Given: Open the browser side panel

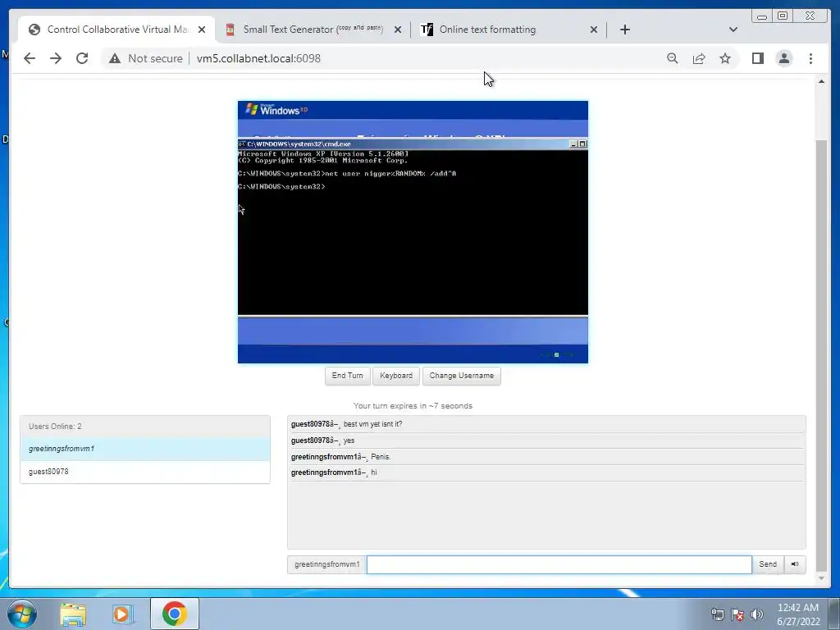Looking at the screenshot, I should 757,58.
